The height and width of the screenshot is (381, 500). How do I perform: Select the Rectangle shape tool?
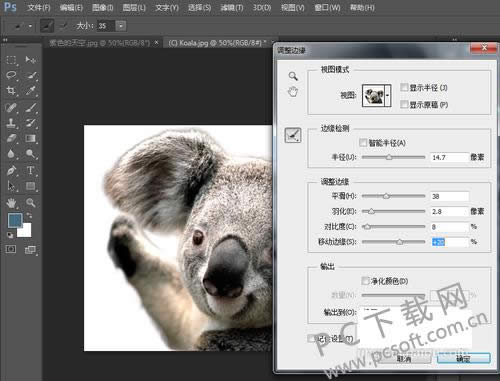[31, 186]
